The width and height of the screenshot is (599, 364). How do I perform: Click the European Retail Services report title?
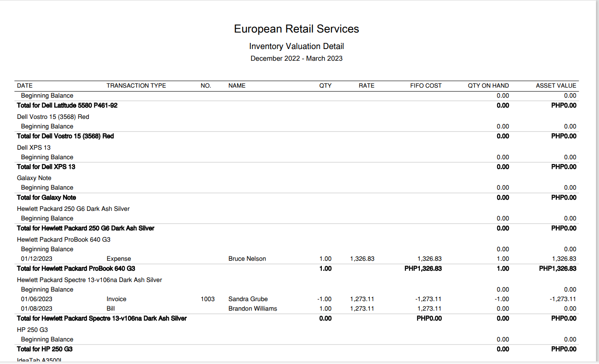point(296,29)
